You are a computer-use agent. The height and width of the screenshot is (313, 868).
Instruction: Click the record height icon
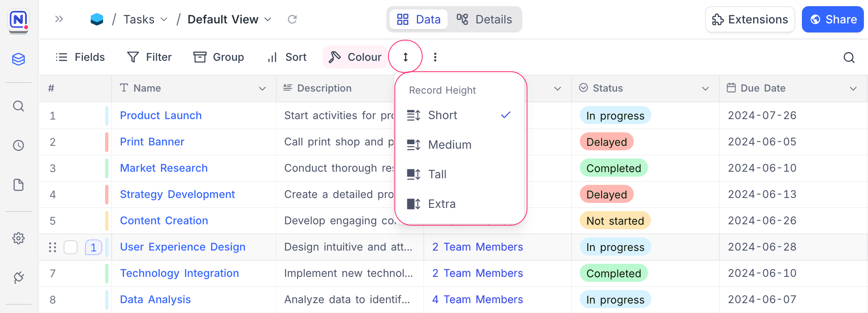405,57
